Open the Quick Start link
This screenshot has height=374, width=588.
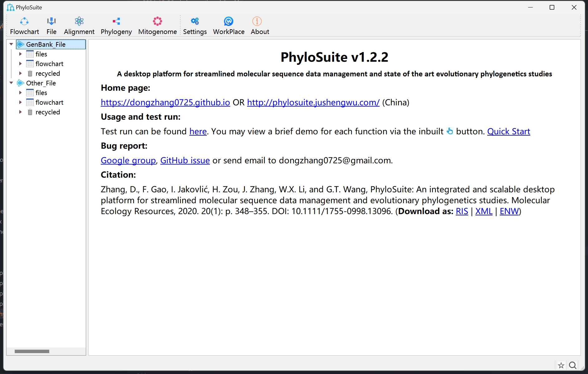508,132
